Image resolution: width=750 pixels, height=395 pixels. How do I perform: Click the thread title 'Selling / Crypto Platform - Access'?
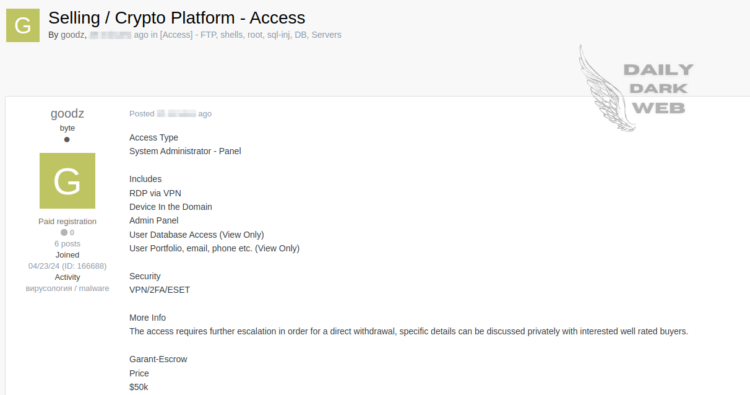(176, 18)
